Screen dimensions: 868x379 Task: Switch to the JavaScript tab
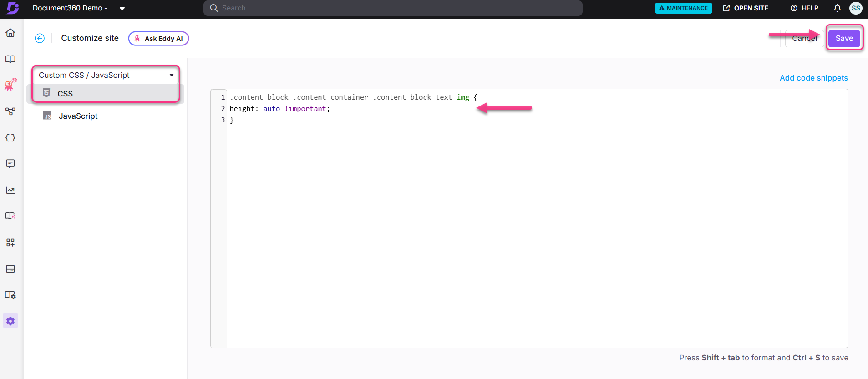(x=78, y=116)
